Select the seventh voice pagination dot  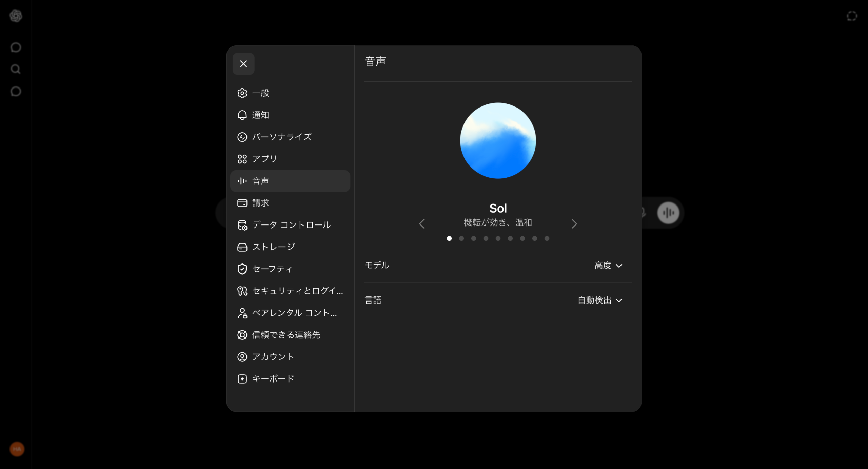[x=522, y=238]
